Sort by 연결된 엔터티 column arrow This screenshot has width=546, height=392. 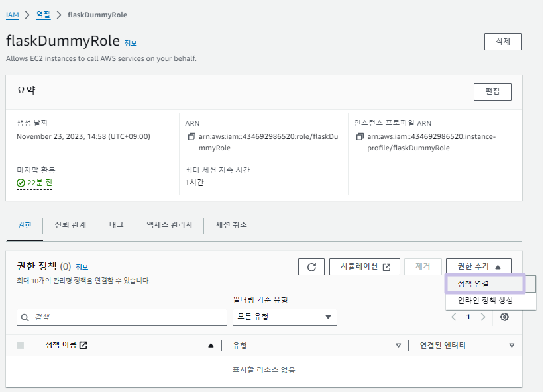pyautogui.click(x=512, y=346)
